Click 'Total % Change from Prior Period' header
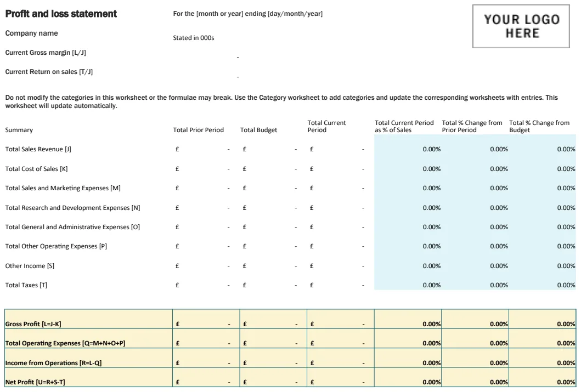The width and height of the screenshot is (581, 392). click(472, 126)
